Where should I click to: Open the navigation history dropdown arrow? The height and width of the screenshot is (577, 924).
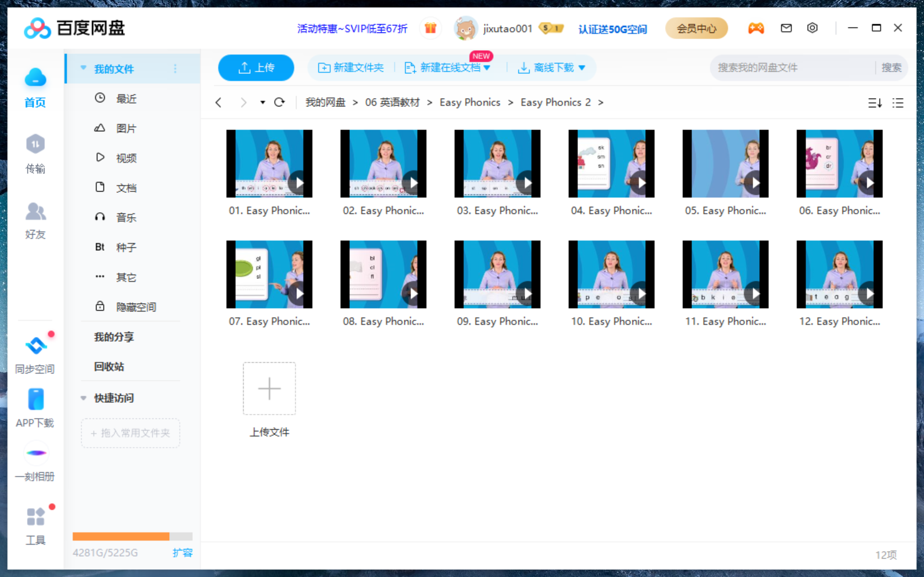tap(262, 103)
